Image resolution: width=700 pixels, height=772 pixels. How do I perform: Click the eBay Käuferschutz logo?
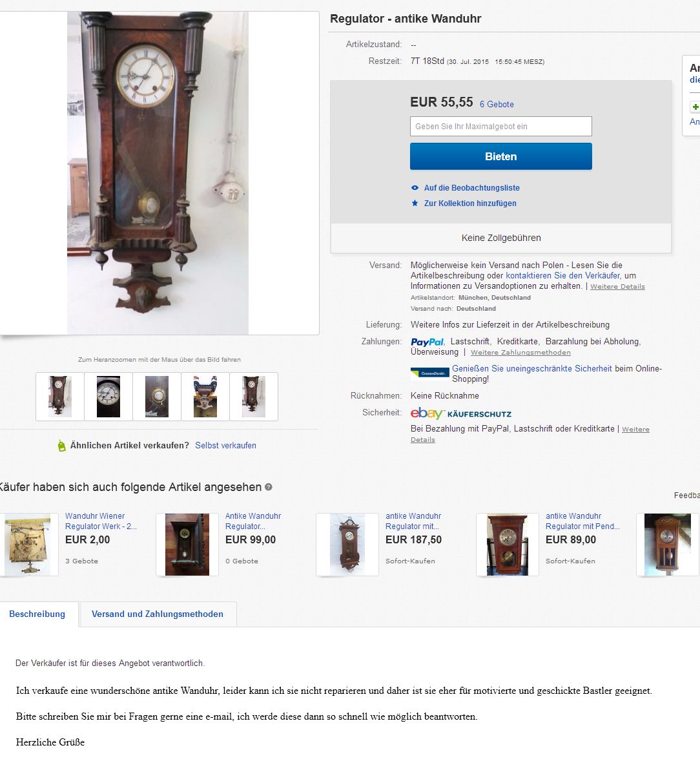461,413
